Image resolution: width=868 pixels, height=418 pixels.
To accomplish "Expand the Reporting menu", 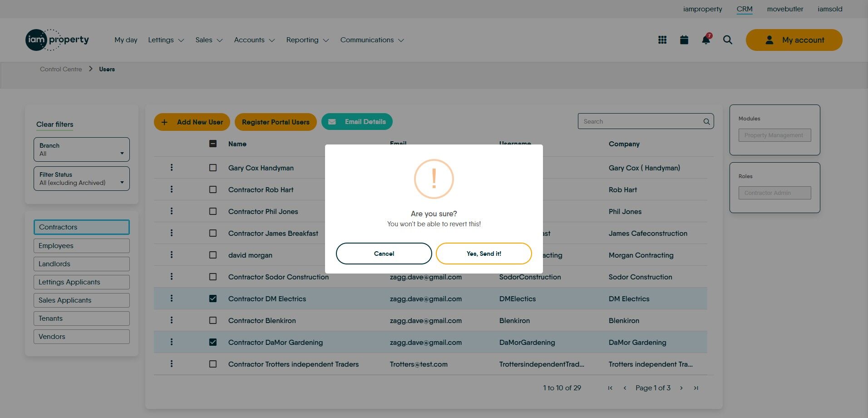I will (307, 40).
